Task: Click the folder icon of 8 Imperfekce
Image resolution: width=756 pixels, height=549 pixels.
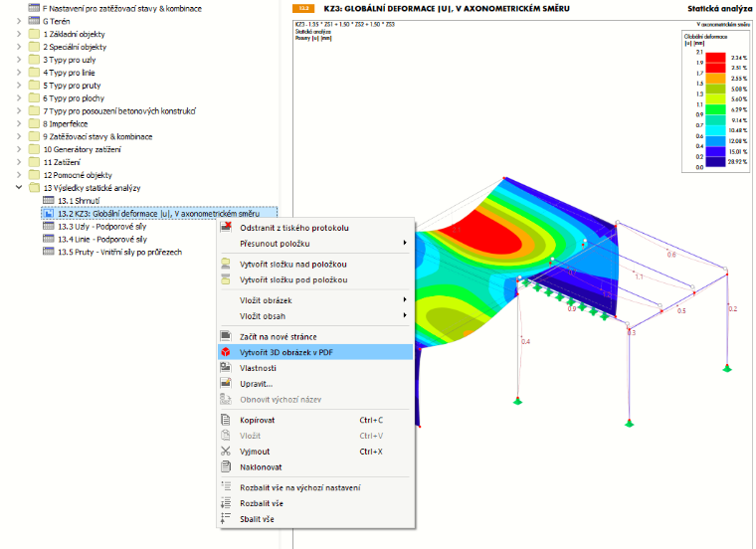Action: click(34, 123)
